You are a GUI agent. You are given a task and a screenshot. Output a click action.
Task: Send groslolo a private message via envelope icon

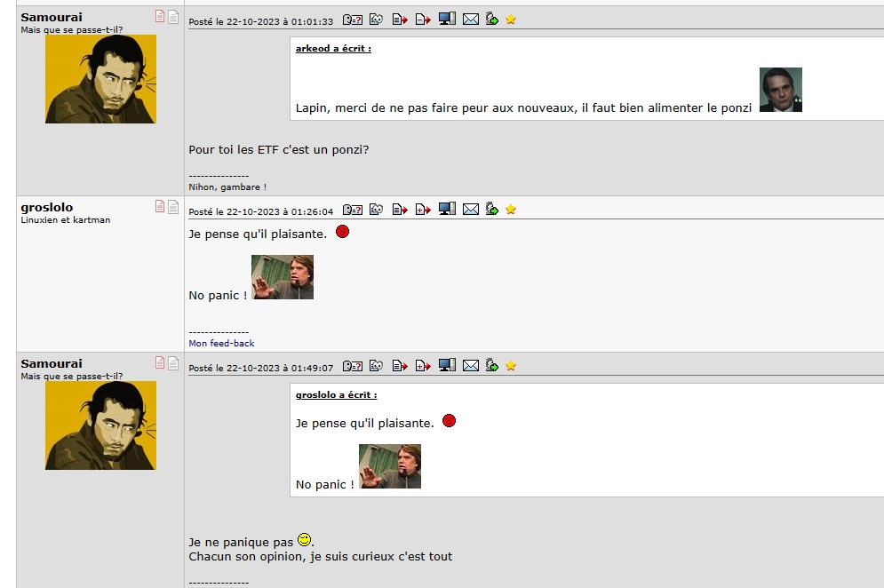(471, 210)
